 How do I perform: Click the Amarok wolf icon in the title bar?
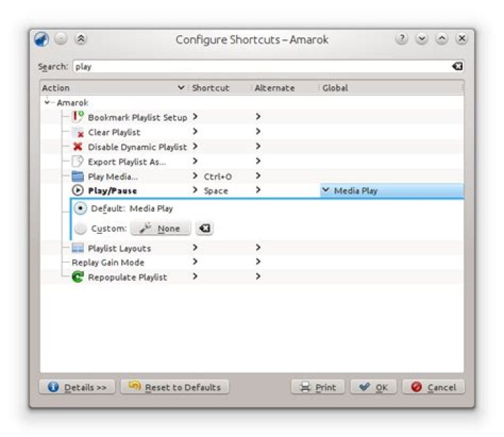42,39
